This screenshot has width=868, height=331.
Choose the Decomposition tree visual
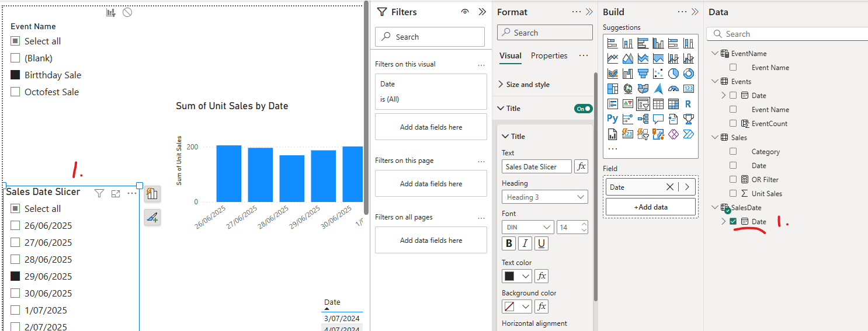[643, 119]
